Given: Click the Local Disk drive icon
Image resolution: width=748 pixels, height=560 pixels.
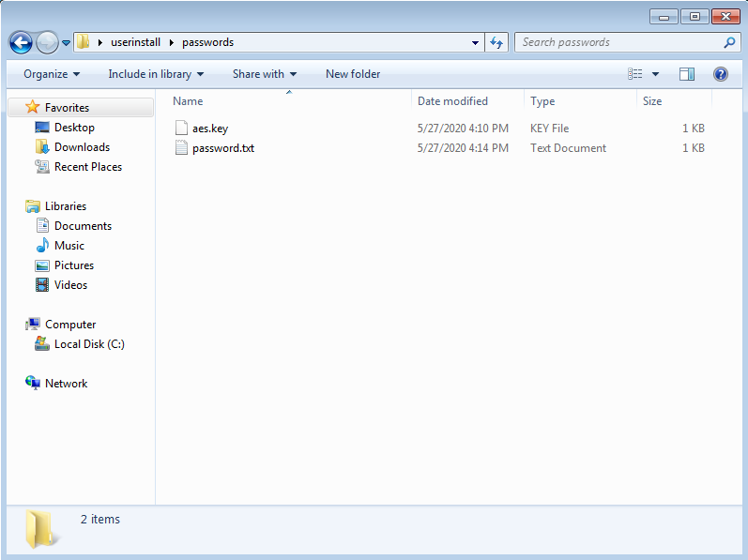Looking at the screenshot, I should pos(42,343).
